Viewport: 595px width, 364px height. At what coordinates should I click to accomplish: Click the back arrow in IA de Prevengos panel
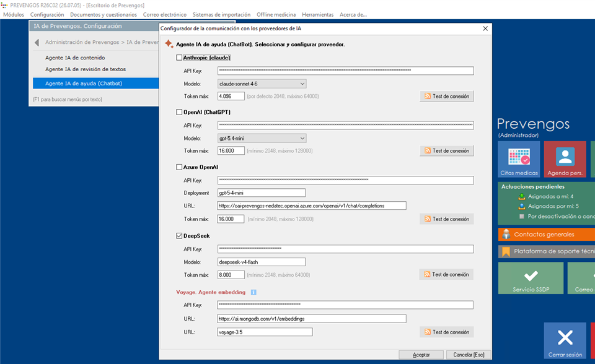(x=37, y=43)
